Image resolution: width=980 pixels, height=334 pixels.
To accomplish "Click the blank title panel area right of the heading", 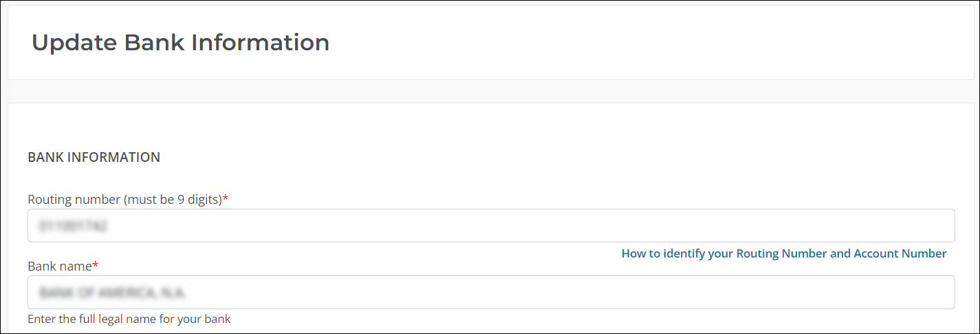I will (653, 43).
